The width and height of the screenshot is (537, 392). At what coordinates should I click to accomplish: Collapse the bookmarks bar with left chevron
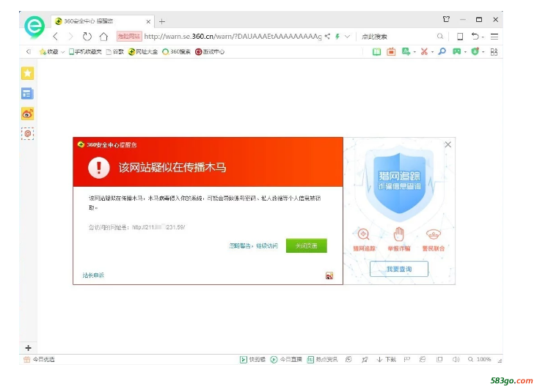29,51
